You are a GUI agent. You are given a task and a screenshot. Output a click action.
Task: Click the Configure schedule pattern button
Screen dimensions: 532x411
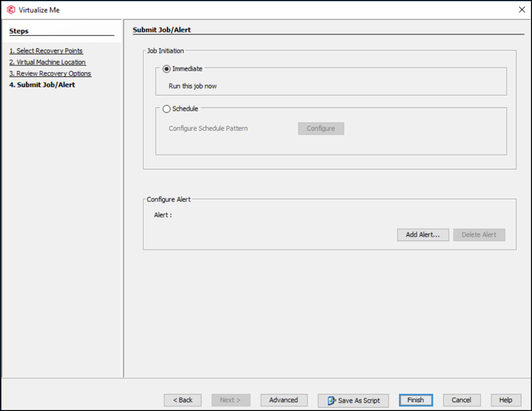[x=320, y=128]
